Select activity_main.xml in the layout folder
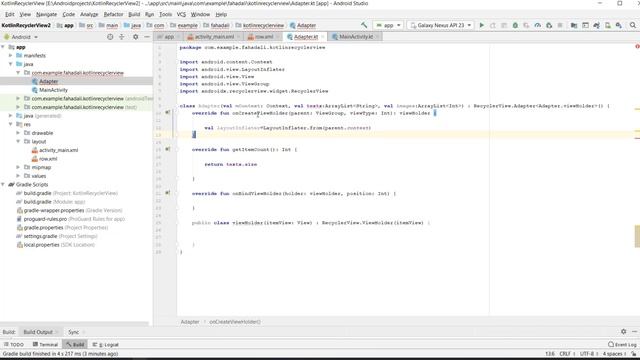The height and width of the screenshot is (360, 640). tap(58, 150)
